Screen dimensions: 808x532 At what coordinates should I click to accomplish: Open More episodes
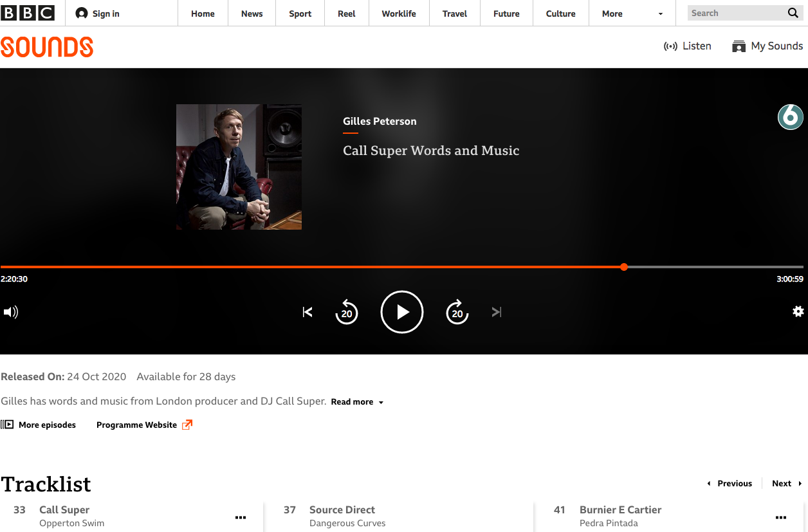(x=39, y=425)
